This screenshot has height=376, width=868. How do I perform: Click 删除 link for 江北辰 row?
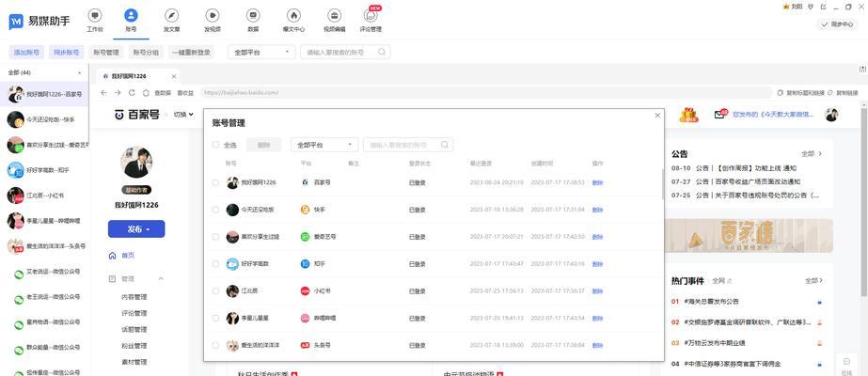pos(597,290)
